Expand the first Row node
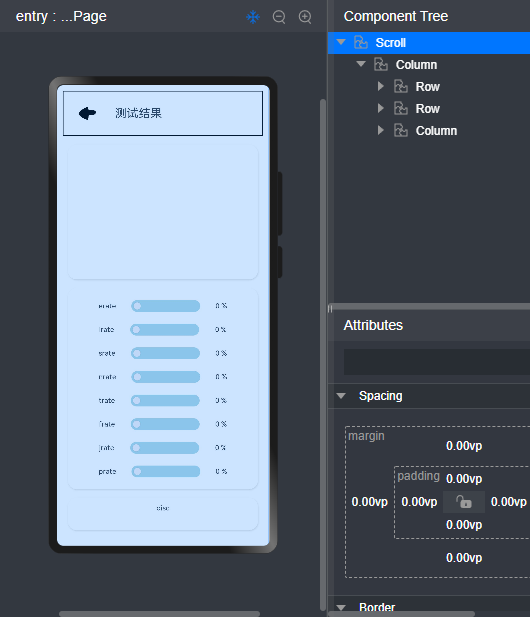 point(380,86)
